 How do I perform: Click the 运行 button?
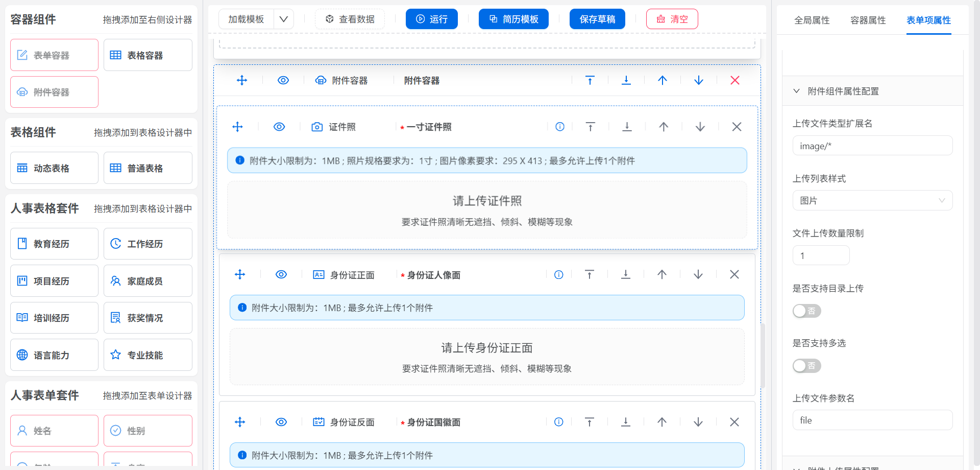(431, 19)
